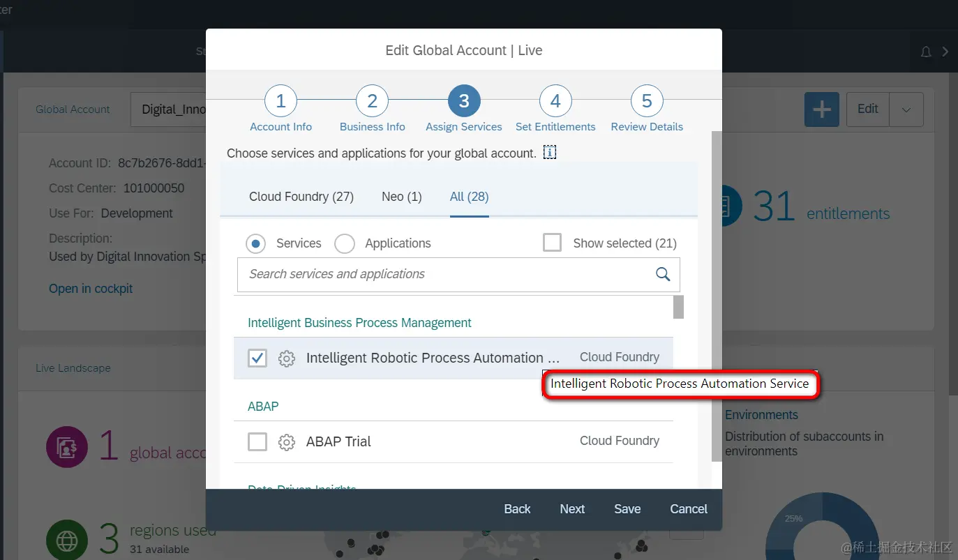Click Cloud Foundry label in ABAP Trial row
This screenshot has height=560, width=958.
620,441
